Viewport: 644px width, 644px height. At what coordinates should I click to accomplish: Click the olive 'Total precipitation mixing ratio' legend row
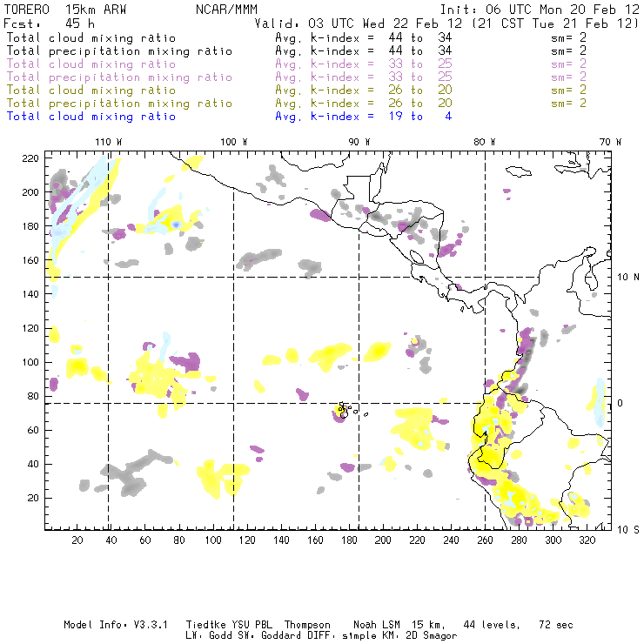297,104
